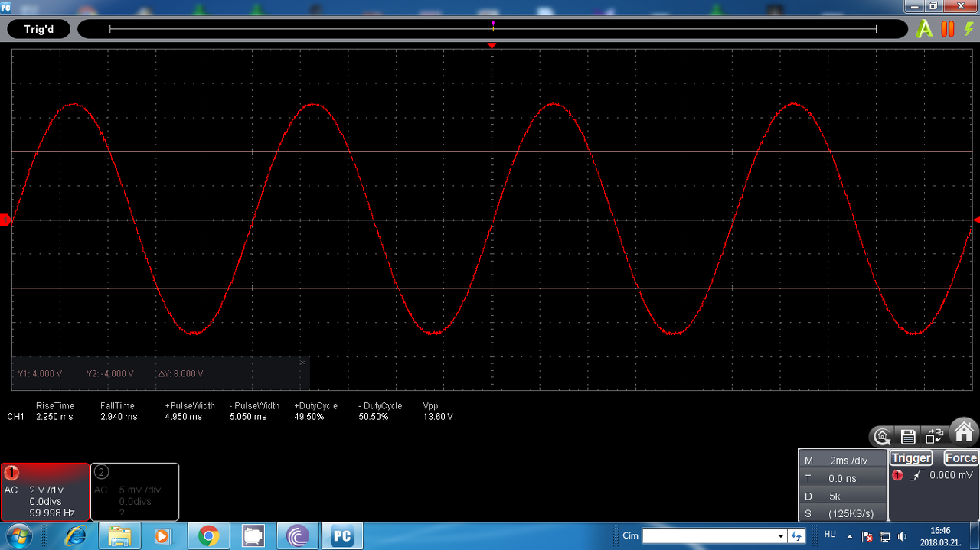Click the +PulseWidth measurement 4.950 ms

(x=184, y=417)
